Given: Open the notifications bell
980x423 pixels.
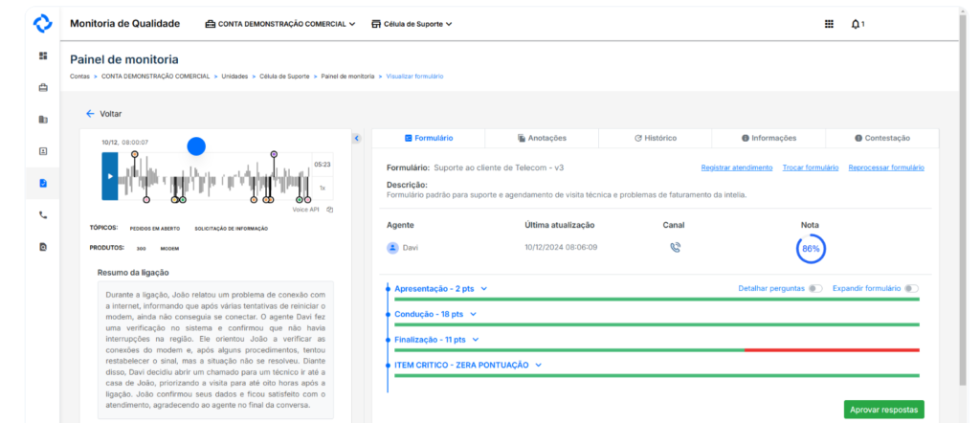Looking at the screenshot, I should click(x=856, y=24).
